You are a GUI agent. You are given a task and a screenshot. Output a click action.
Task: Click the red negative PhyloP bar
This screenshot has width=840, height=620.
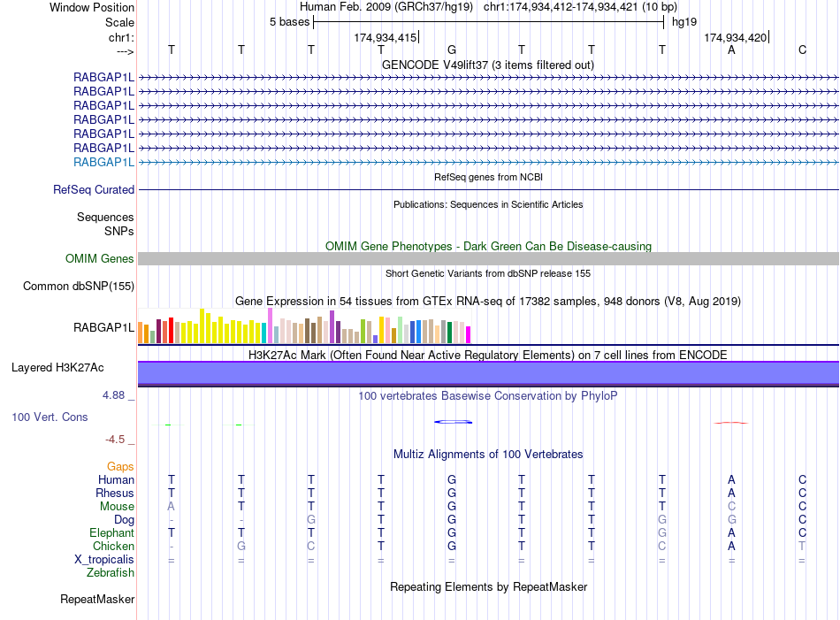(x=730, y=423)
